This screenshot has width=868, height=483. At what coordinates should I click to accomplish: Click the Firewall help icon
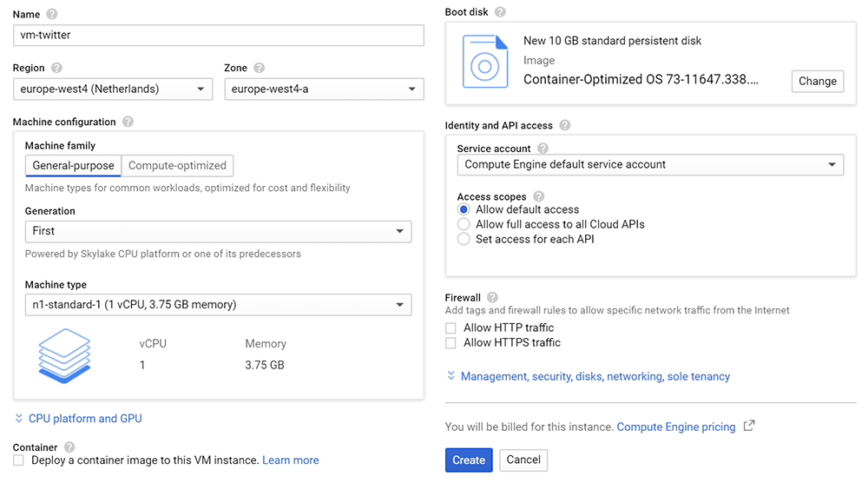click(493, 297)
